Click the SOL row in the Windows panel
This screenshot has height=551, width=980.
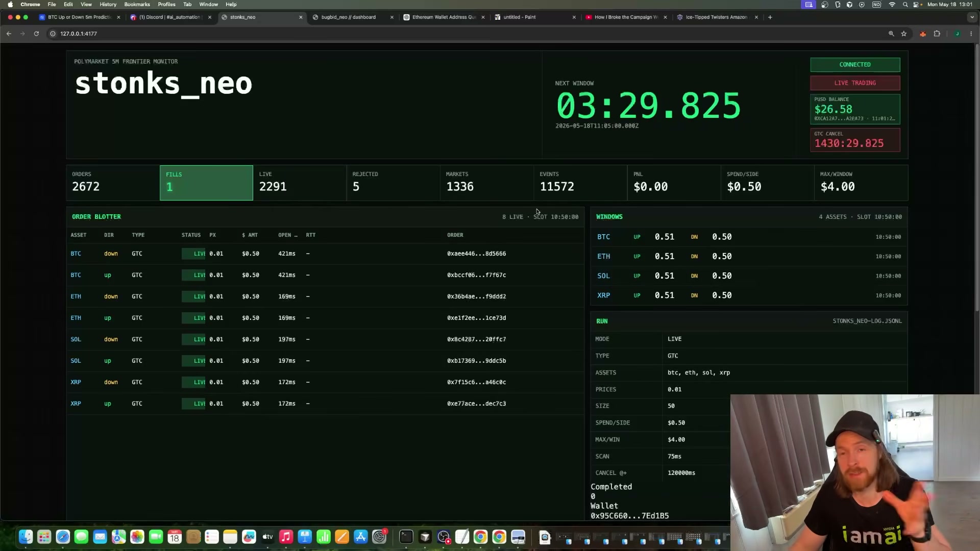749,276
